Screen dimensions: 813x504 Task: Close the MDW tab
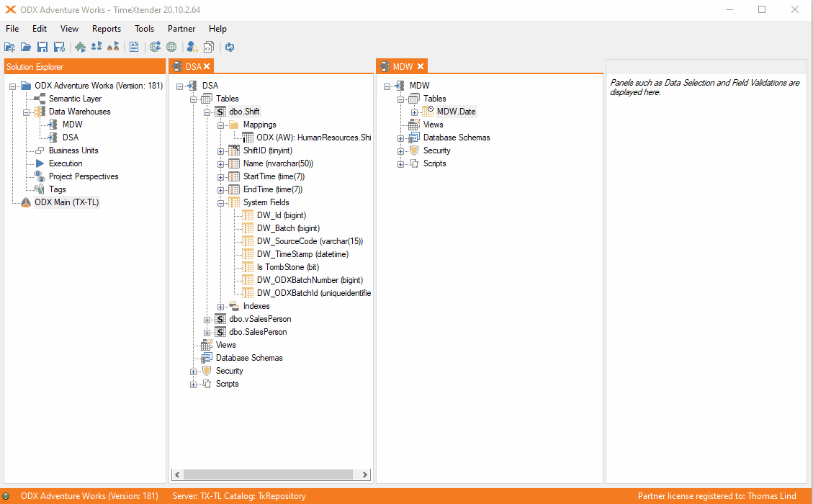pyautogui.click(x=421, y=66)
